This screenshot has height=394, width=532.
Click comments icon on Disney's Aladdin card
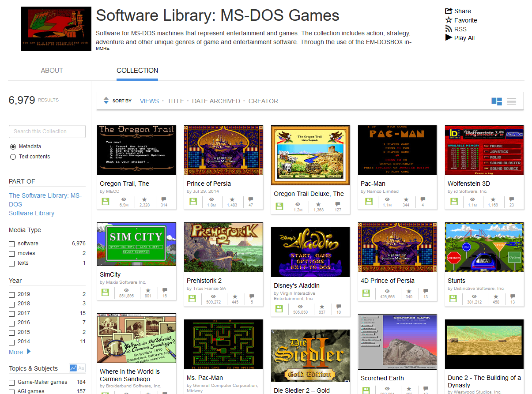[x=339, y=306]
